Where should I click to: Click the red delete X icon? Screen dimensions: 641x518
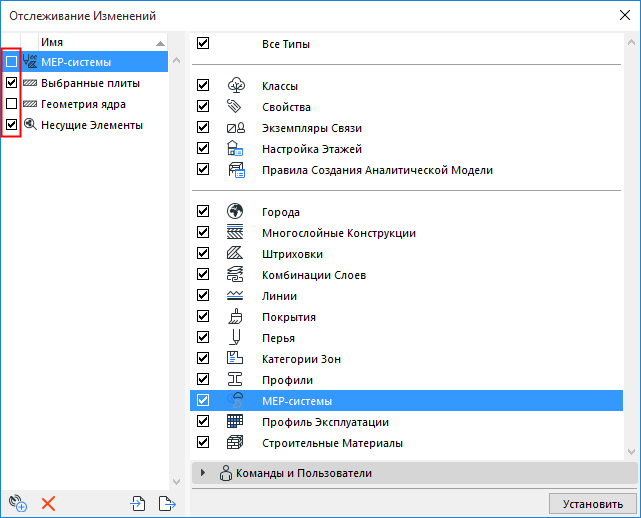coord(48,503)
